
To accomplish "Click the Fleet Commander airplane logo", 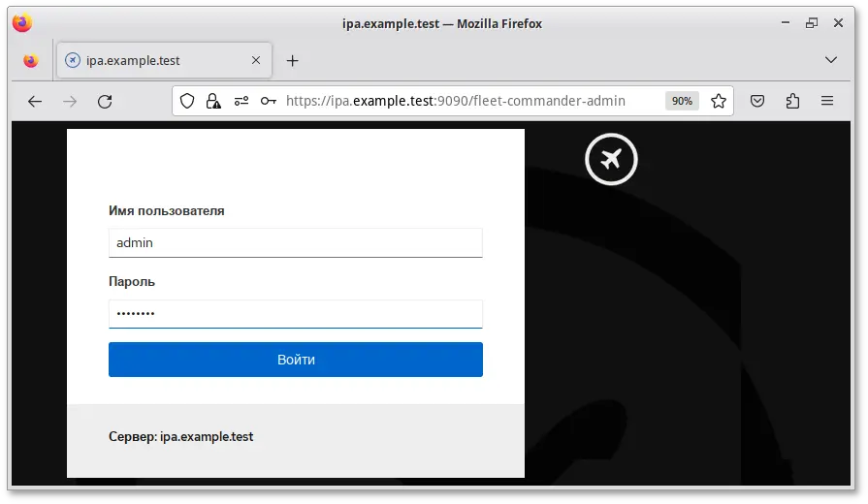I will pyautogui.click(x=611, y=159).
